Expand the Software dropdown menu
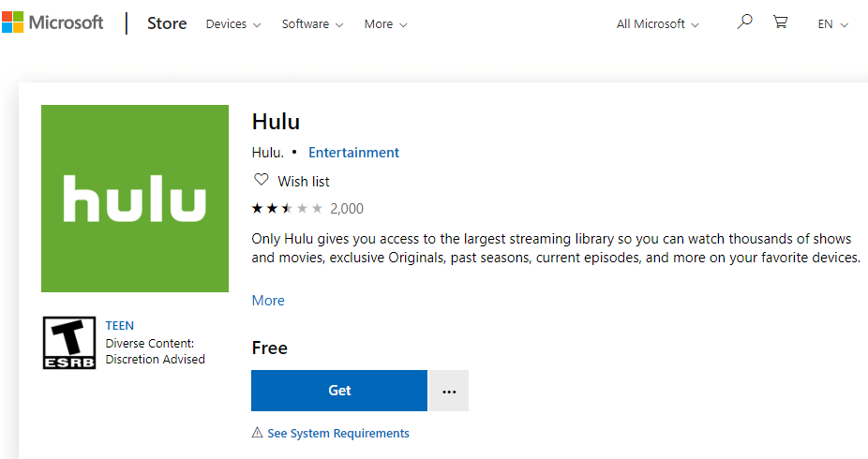The width and height of the screenshot is (868, 459). tap(312, 24)
